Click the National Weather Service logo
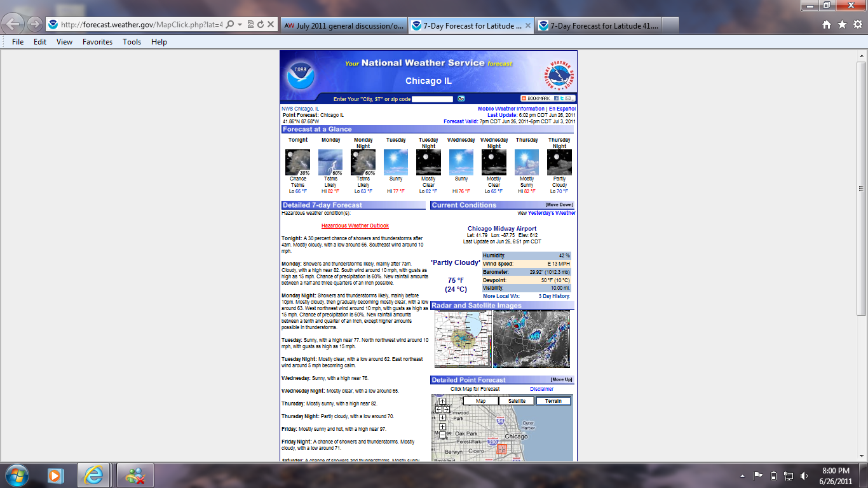This screenshot has width=868, height=488. [x=559, y=76]
